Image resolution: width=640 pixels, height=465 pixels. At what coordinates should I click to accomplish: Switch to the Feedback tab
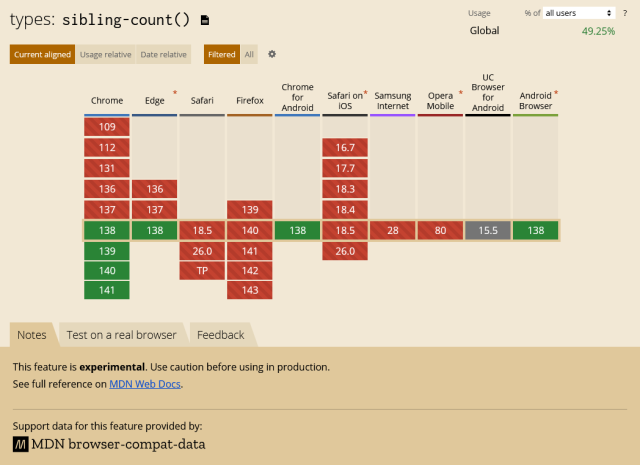pos(220,335)
